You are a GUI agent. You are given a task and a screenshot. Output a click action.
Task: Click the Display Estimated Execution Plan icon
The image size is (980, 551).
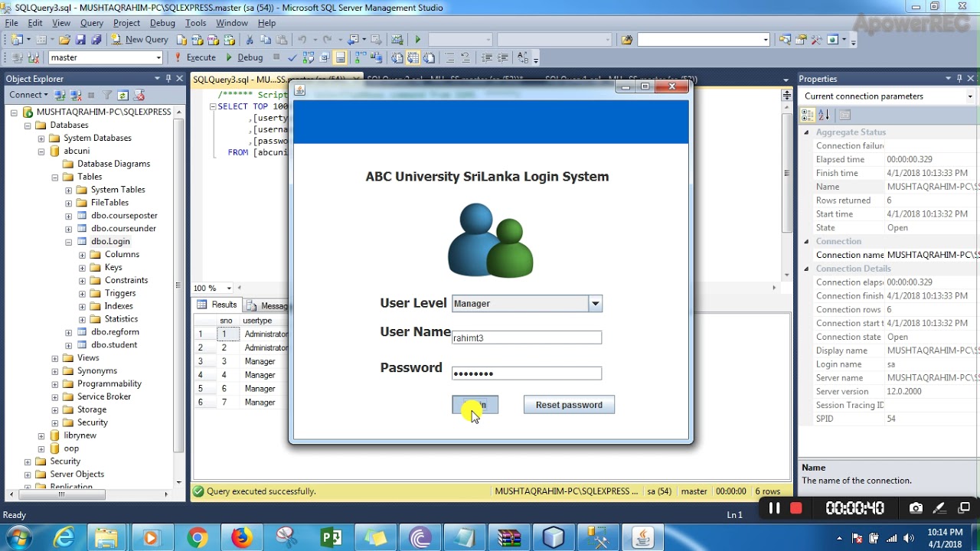pyautogui.click(x=308, y=57)
